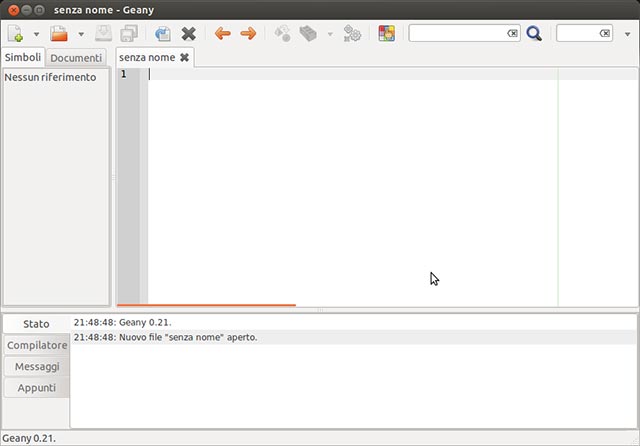This screenshot has width=640, height=446.
Task: Create a new file with toolbar icon
Action: point(15,34)
